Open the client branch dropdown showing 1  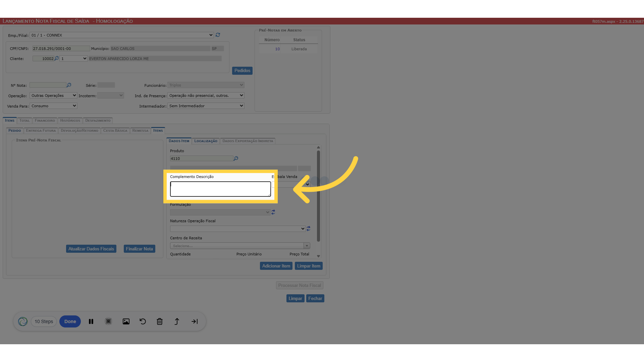[x=73, y=59]
